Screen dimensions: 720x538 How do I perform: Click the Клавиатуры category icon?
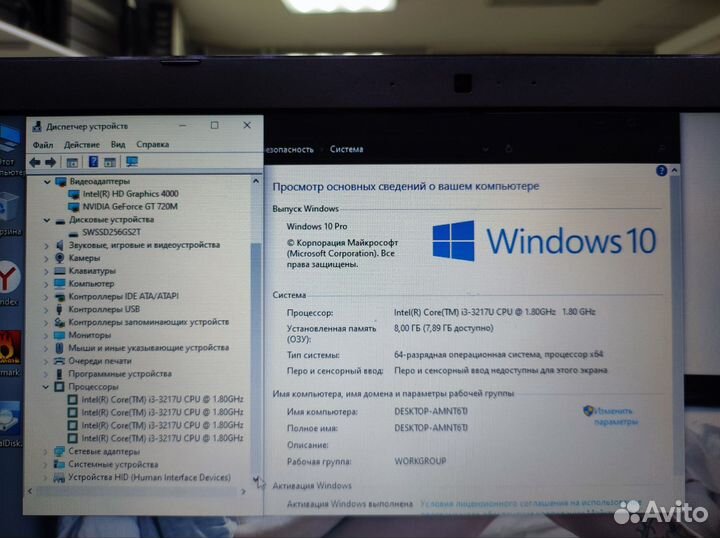tap(60, 270)
